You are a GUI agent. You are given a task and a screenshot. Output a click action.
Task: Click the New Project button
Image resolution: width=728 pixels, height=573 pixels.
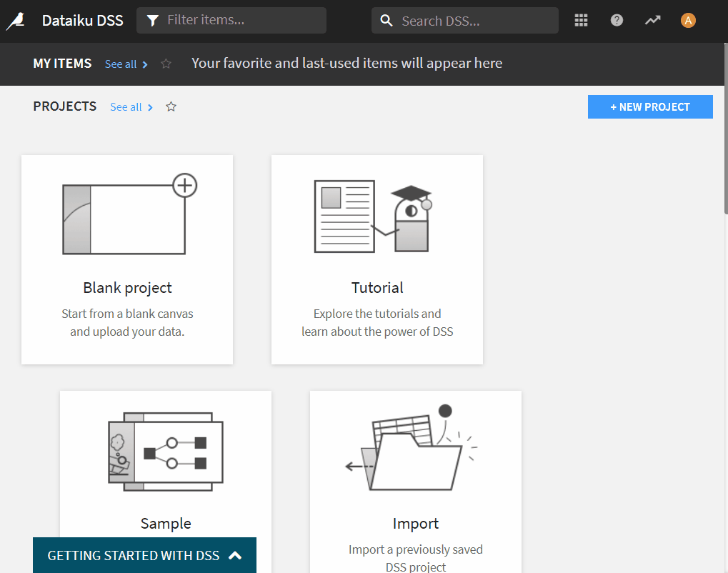click(x=650, y=106)
